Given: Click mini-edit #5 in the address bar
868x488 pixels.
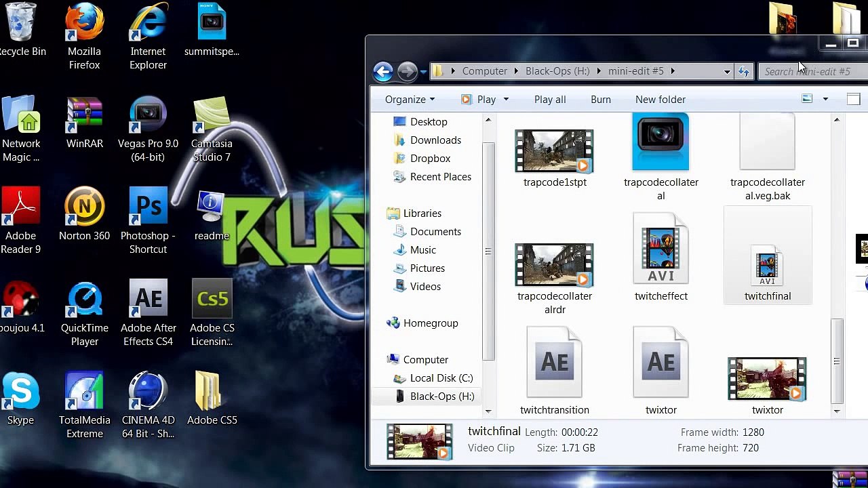Looking at the screenshot, I should click(x=636, y=71).
